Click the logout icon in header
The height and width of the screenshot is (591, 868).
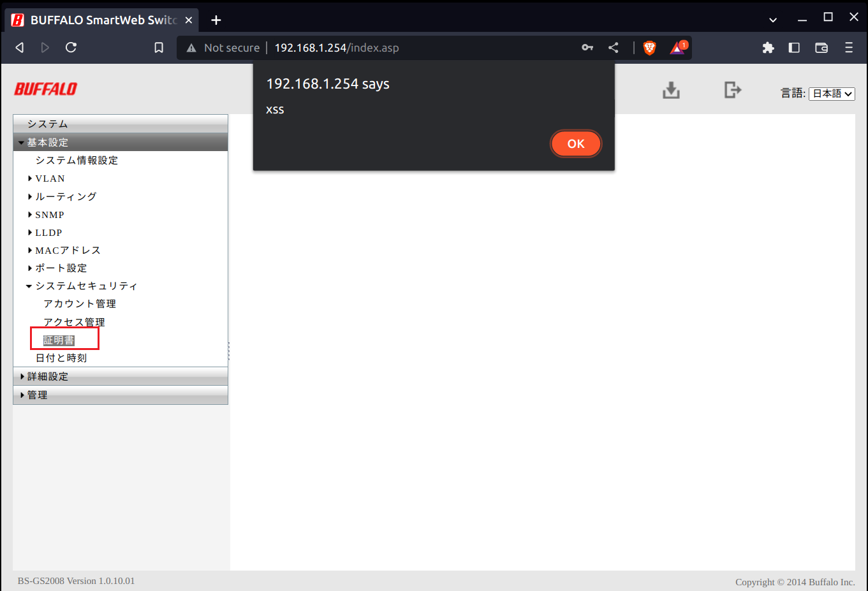[x=732, y=90]
